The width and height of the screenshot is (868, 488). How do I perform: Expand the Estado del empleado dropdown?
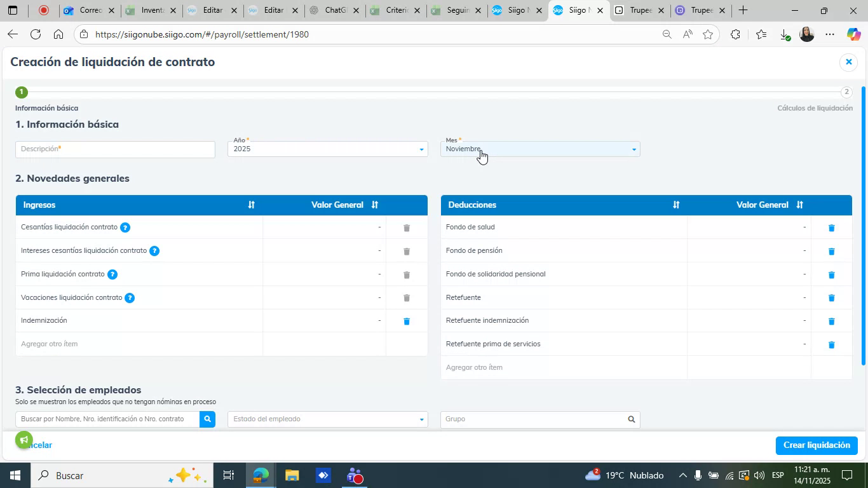pos(327,419)
